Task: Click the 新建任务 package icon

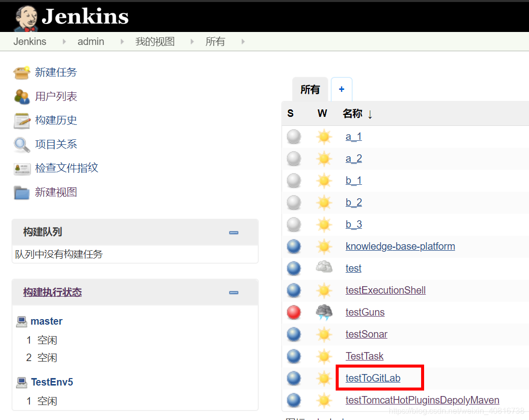Action: 22,72
